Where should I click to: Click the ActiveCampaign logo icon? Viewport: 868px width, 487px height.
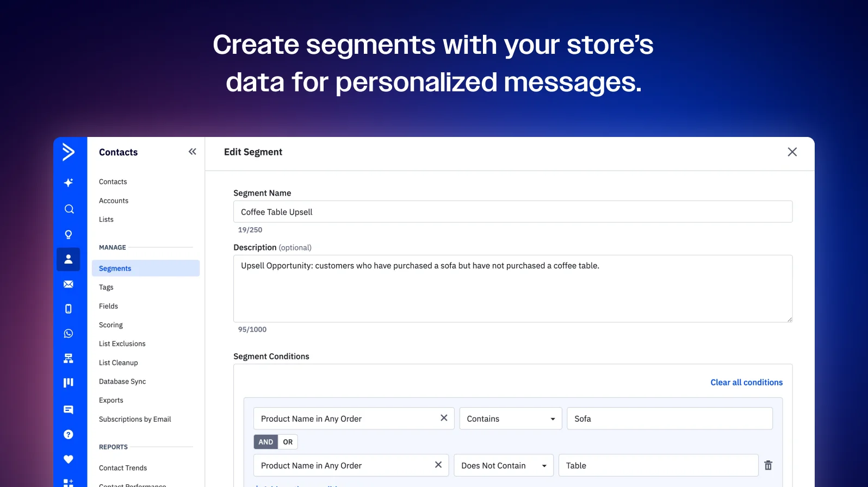(x=69, y=152)
